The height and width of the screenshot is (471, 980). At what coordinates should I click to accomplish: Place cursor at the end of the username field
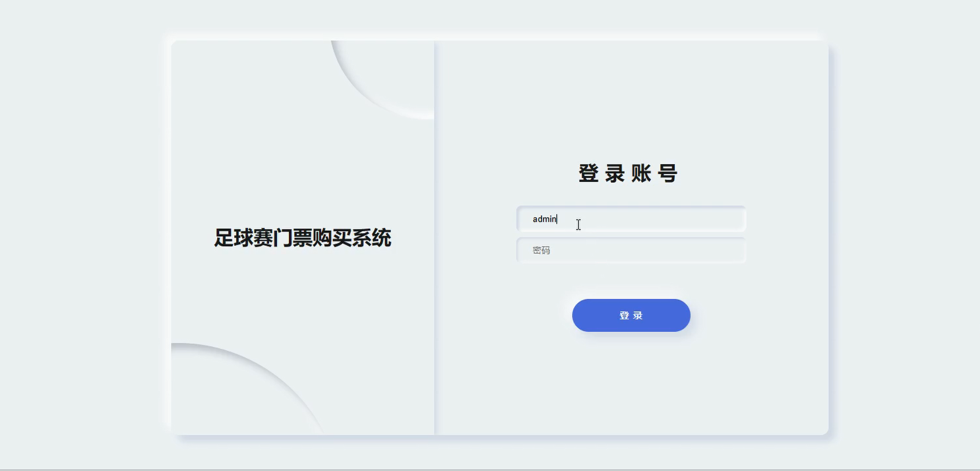(x=732, y=219)
